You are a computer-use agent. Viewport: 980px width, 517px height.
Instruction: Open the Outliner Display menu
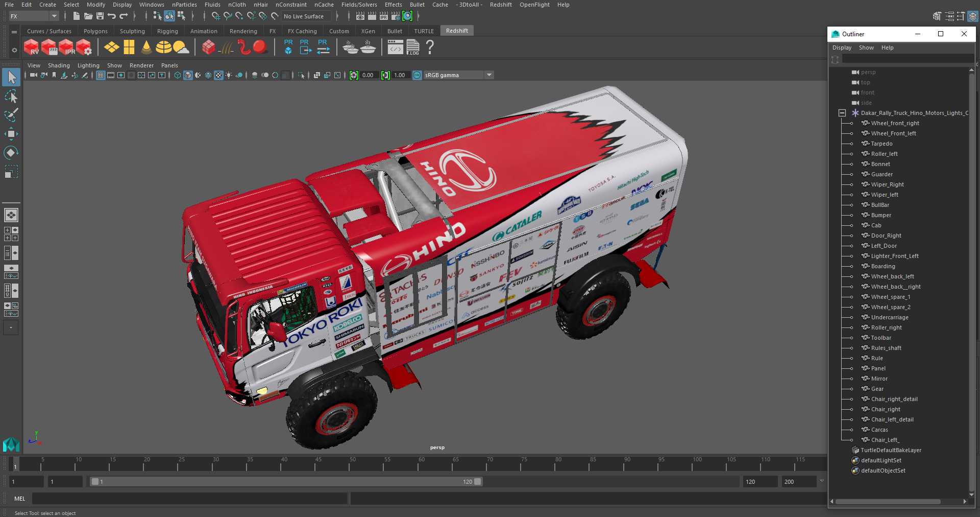coord(842,48)
